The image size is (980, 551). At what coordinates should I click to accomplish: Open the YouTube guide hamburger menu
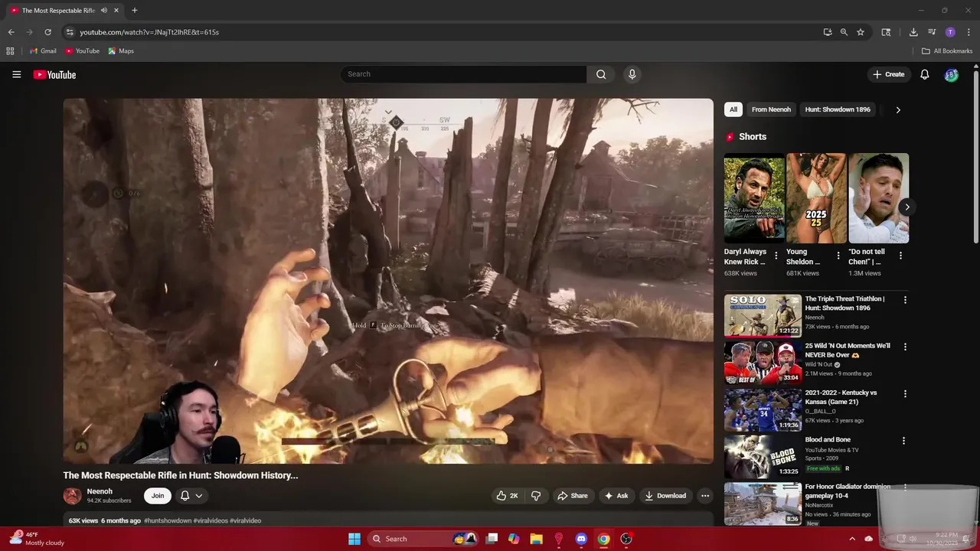click(16, 74)
